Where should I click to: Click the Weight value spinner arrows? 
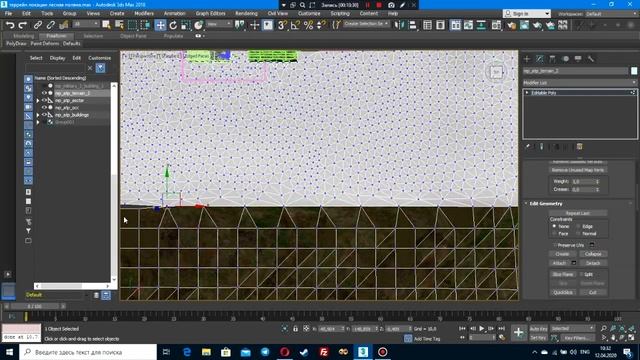pyautogui.click(x=598, y=182)
